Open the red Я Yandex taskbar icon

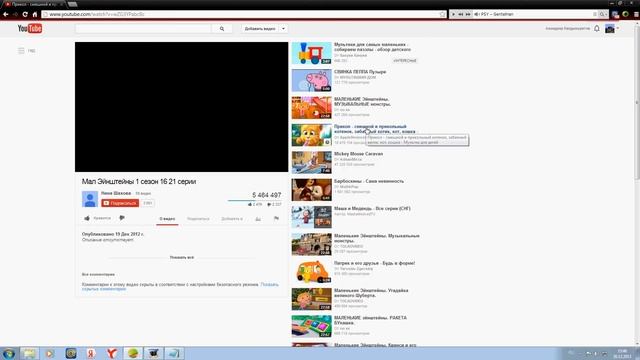[91, 353]
